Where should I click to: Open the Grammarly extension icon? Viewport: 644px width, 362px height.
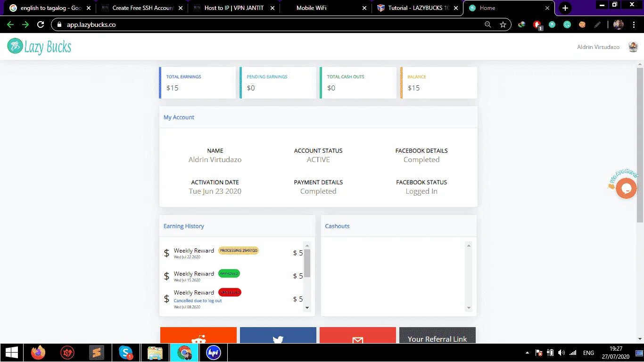tap(567, 25)
